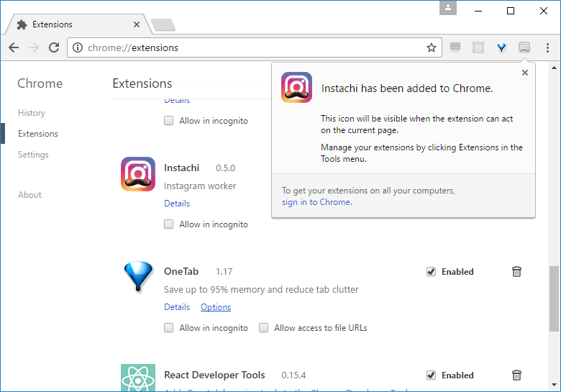The image size is (561, 392).
Task: Go back to the previous page
Action: pyautogui.click(x=14, y=47)
